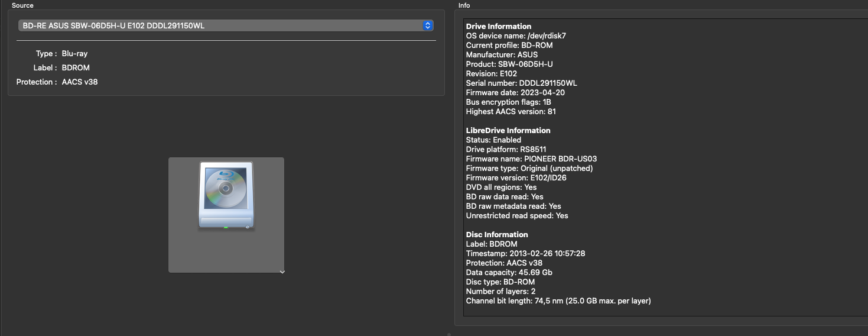Viewport: 868px width, 336px height.
Task: Click the OS device name /dev/rdisk7 line
Action: click(515, 36)
